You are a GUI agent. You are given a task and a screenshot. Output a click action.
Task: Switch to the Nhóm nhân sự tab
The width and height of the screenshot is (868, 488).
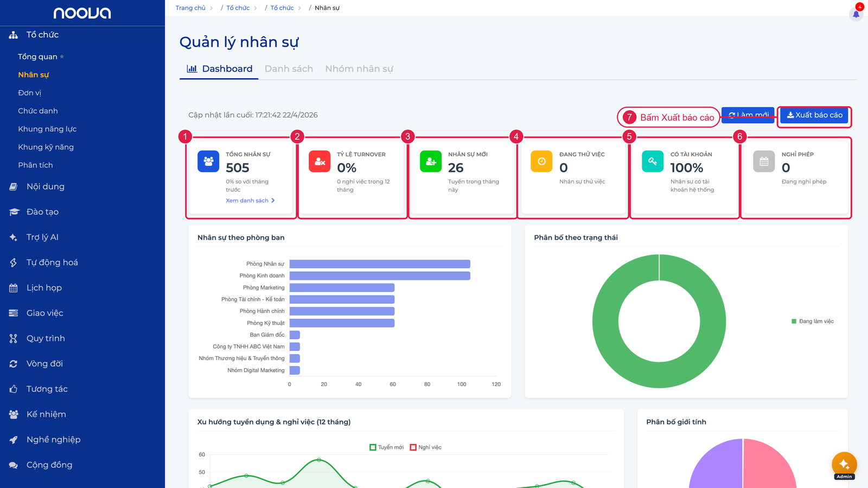tap(359, 69)
